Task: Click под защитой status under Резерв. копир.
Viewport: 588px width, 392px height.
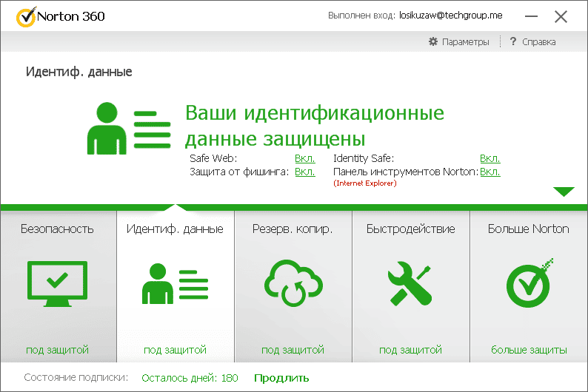Action: coord(293,350)
